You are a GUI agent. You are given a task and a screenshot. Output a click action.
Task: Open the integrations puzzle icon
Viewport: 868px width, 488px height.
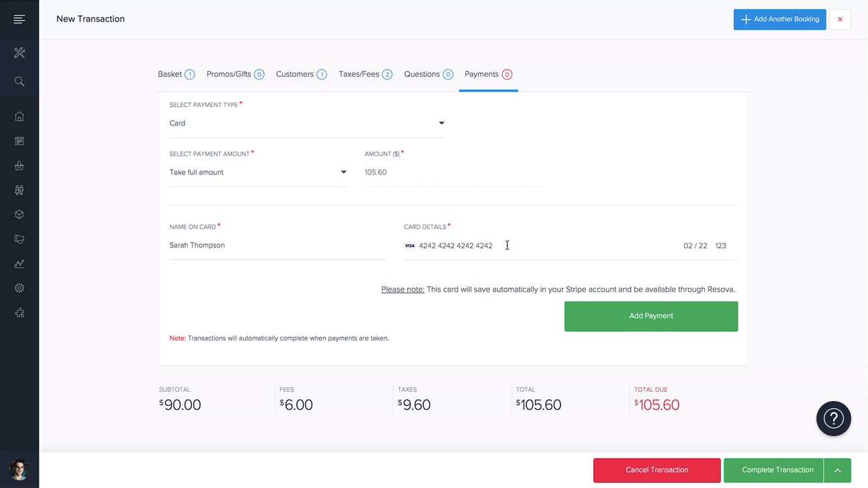[19, 312]
